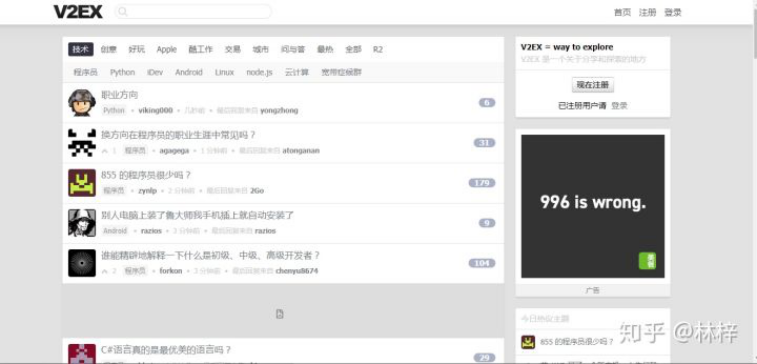Click the search magnifier icon
Image resolution: width=757 pixels, height=364 pixels.
point(123,12)
